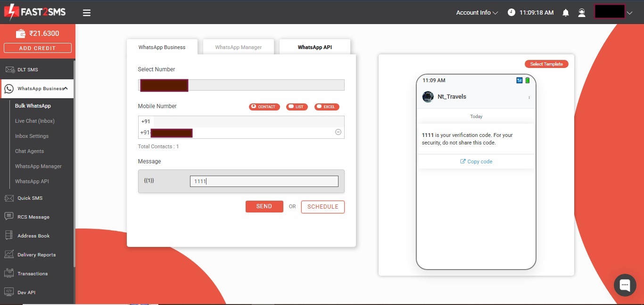Open the Select Number dropdown
644x305 pixels.
pyautogui.click(x=241, y=85)
